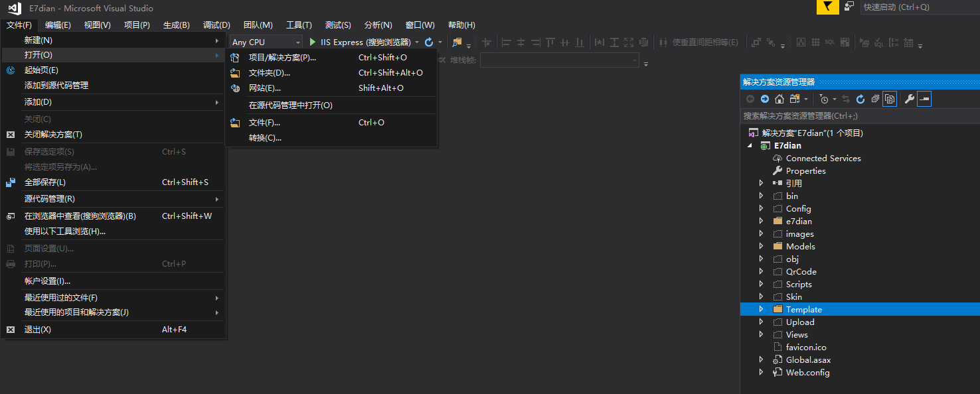The width and height of the screenshot is (980, 394).
Task: Expand the Global.asax node
Action: 762,360
